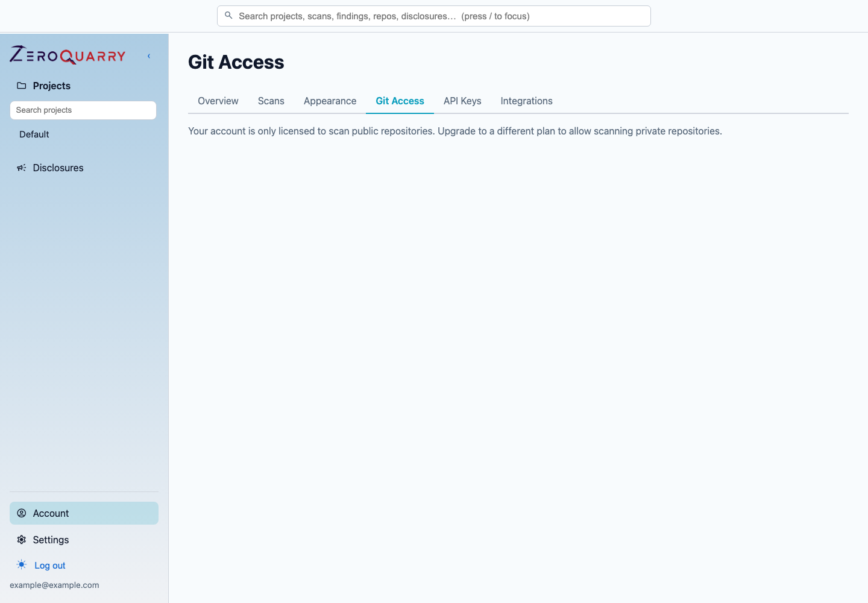This screenshot has height=603, width=868.
Task: Click the public repositories license notice text
Action: coord(455,131)
